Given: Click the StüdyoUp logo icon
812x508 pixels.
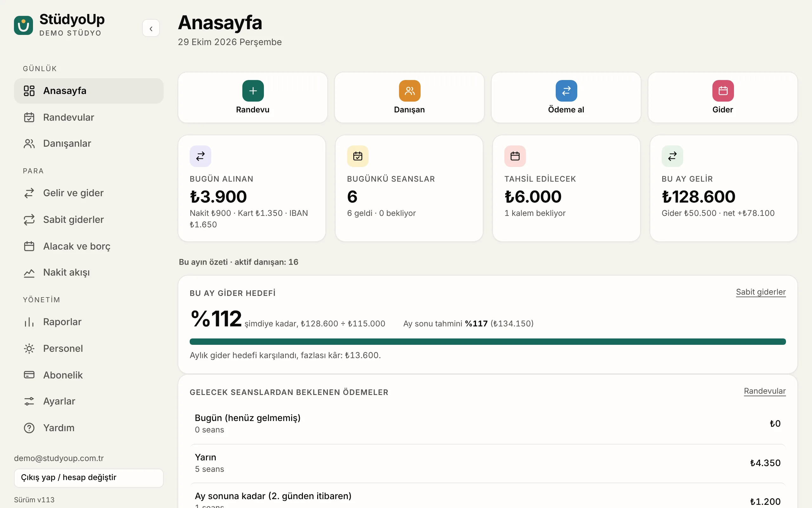Looking at the screenshot, I should (x=23, y=25).
